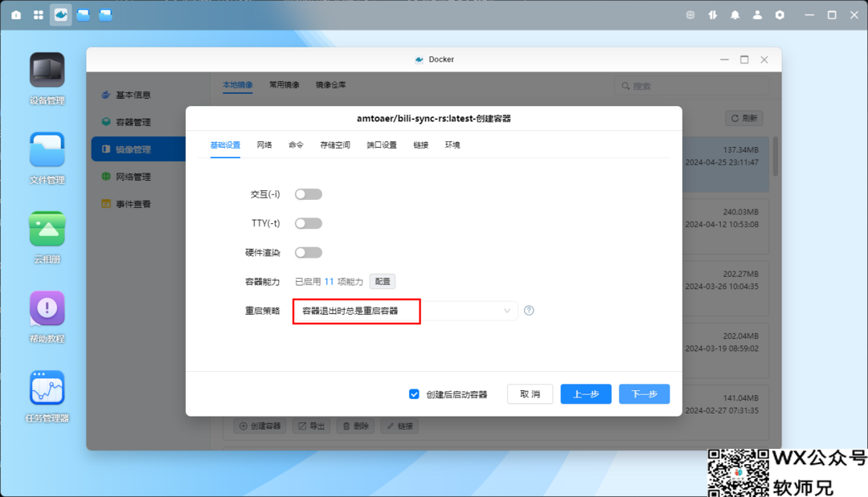The image size is (868, 497).
Task: Switch to 命令 tab
Action: (x=296, y=145)
